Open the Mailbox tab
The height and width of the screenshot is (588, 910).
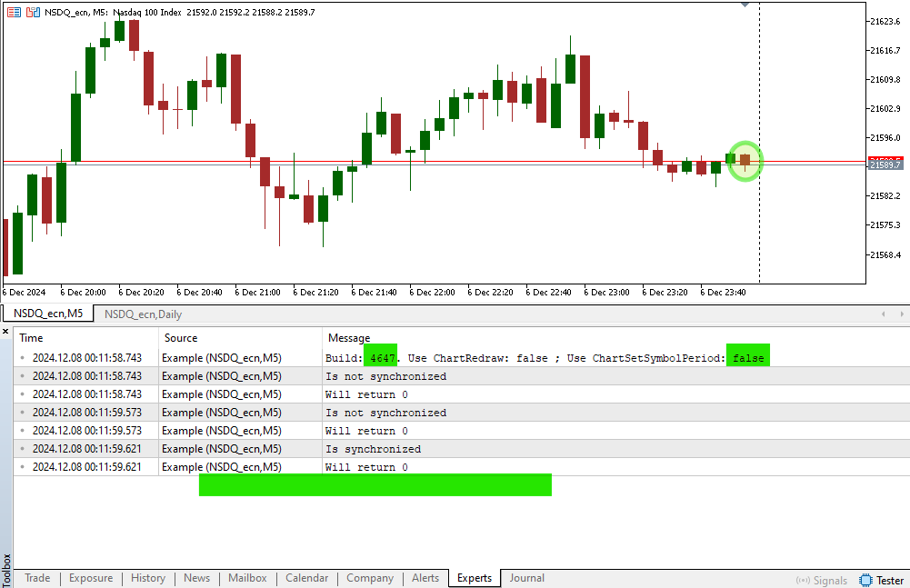(x=247, y=578)
